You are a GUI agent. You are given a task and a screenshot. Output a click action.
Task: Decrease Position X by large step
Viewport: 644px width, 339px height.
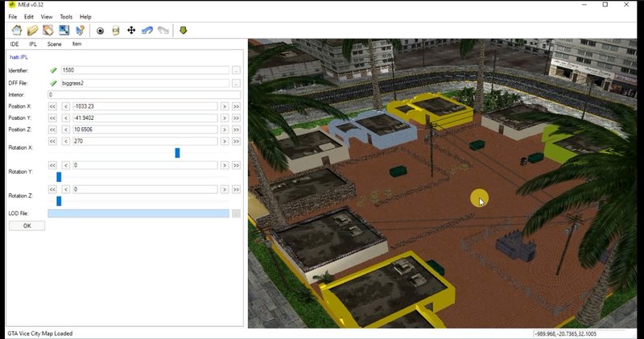[52, 106]
